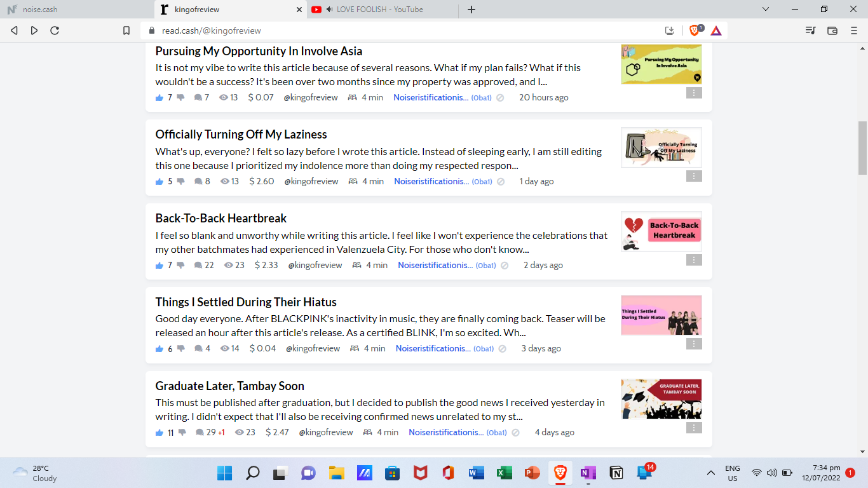The image size is (868, 488).
Task: Open options menu for 'Graduate Later, Tambay Soon'
Action: tap(694, 428)
